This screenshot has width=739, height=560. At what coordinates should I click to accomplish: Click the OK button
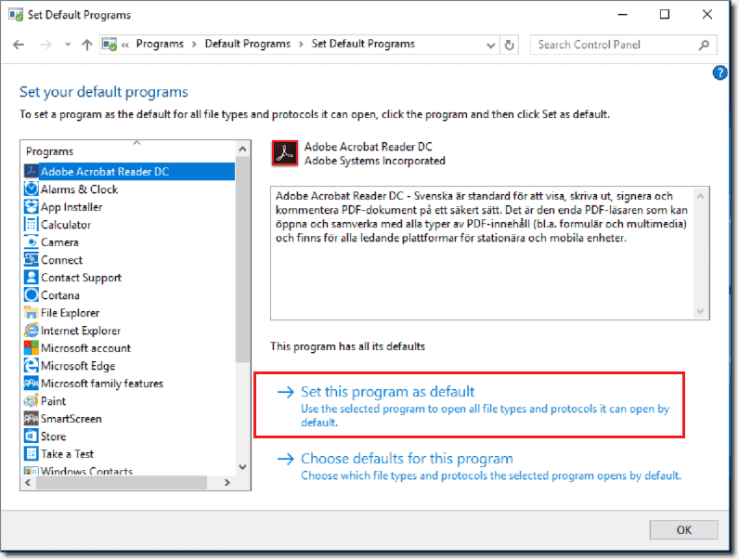(684, 530)
